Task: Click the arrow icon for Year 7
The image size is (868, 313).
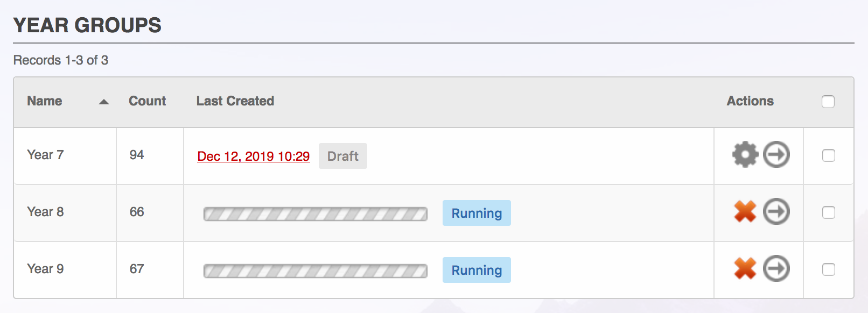Action: point(776,155)
